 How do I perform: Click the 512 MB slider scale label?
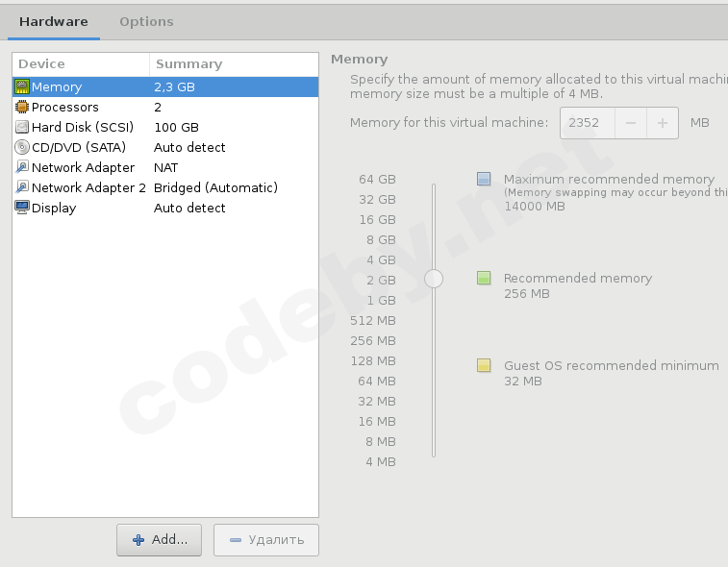(373, 321)
